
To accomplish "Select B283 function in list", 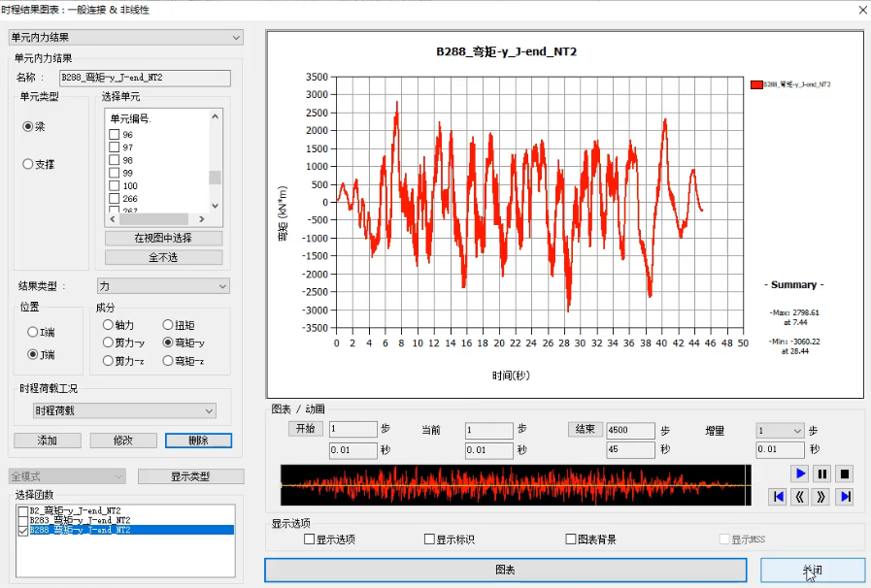I will 24,520.
